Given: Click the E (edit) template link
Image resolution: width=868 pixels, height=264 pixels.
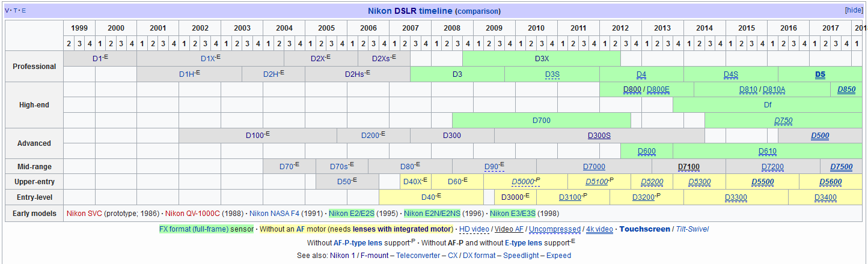Looking at the screenshot, I should [x=23, y=11].
